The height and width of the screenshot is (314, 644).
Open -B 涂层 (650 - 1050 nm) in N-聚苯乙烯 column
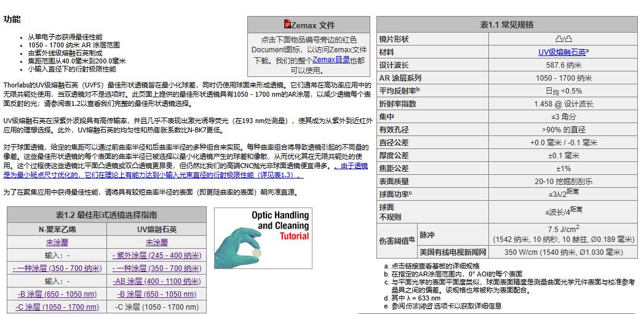[x=57, y=294]
